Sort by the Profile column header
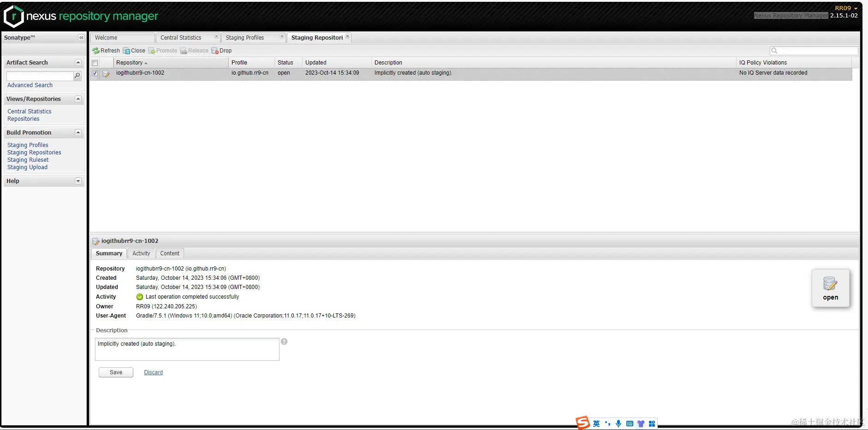The image size is (868, 430). coord(252,63)
